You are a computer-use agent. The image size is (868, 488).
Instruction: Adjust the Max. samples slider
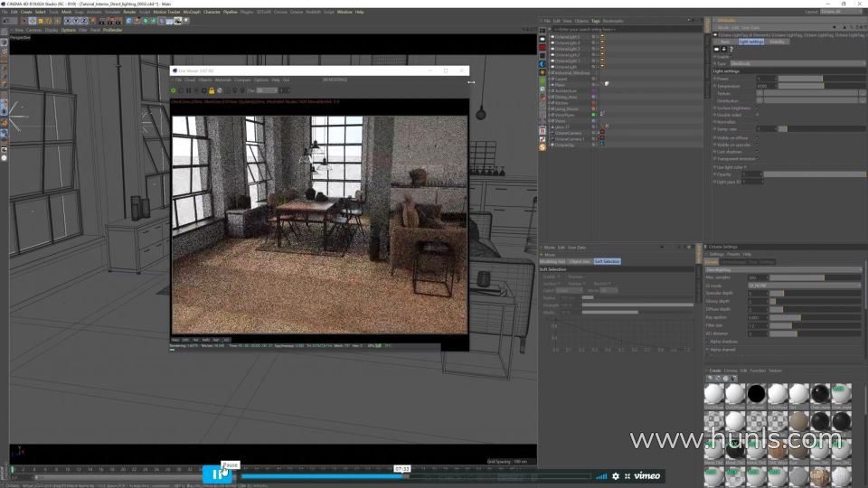(x=815, y=277)
